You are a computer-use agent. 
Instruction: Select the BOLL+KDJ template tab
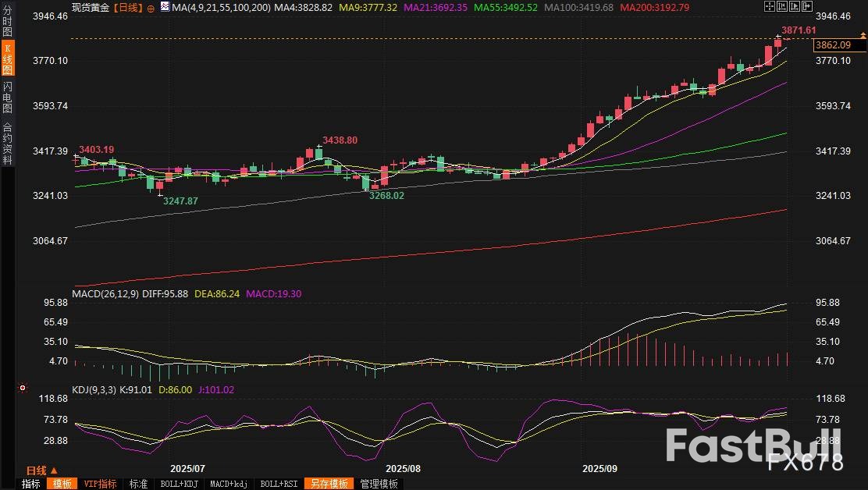178,484
